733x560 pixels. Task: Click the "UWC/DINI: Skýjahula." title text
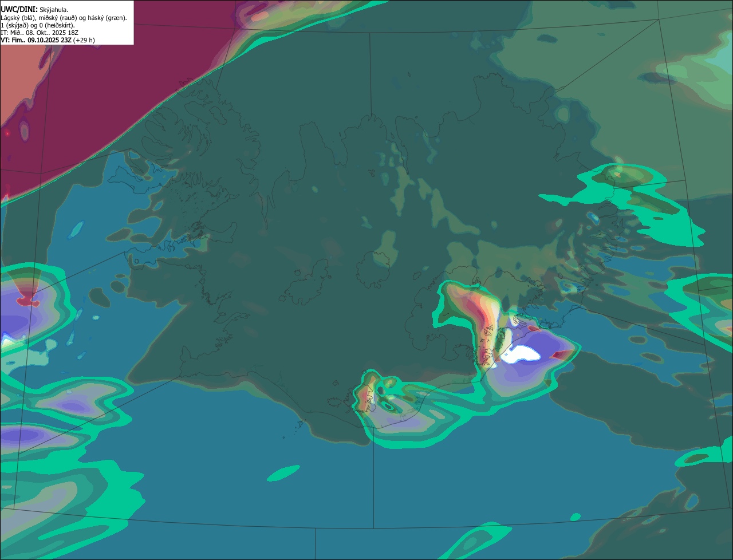34,9
